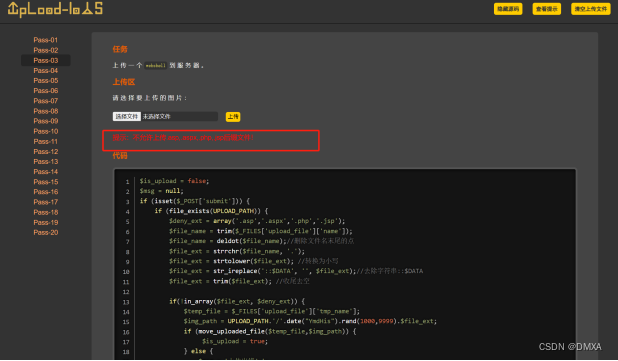Go to Pass-12 level
The height and width of the screenshot is (361, 618).
(46, 151)
